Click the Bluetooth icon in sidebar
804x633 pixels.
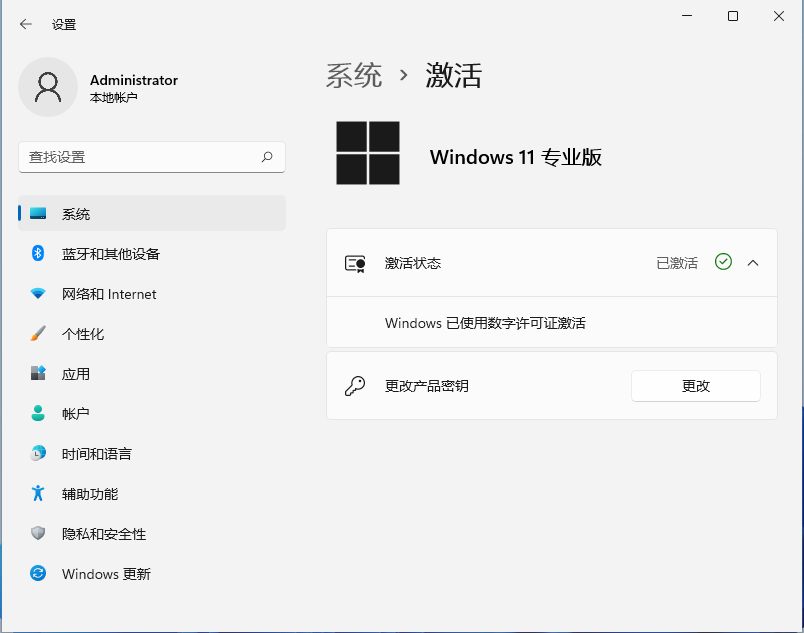(x=38, y=253)
